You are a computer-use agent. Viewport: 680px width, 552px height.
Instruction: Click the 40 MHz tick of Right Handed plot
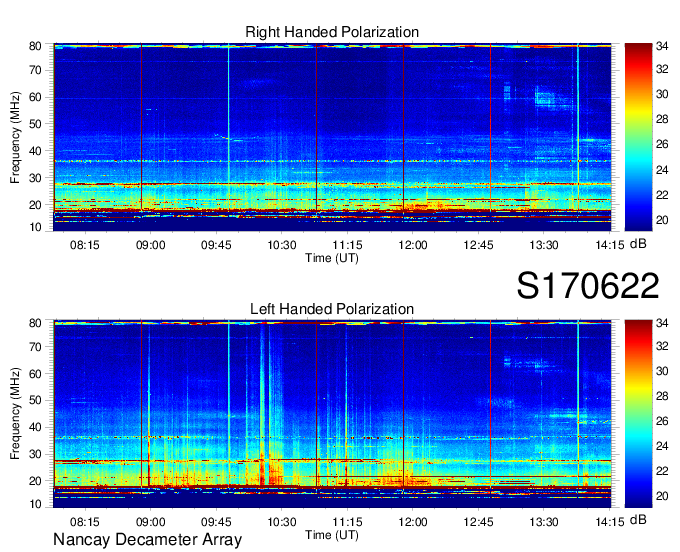pyautogui.click(x=35, y=151)
